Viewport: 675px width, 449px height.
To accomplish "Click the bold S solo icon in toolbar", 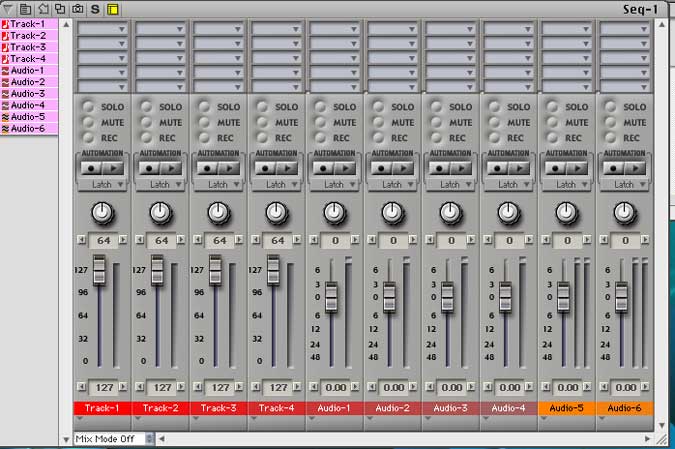I will coord(95,8).
